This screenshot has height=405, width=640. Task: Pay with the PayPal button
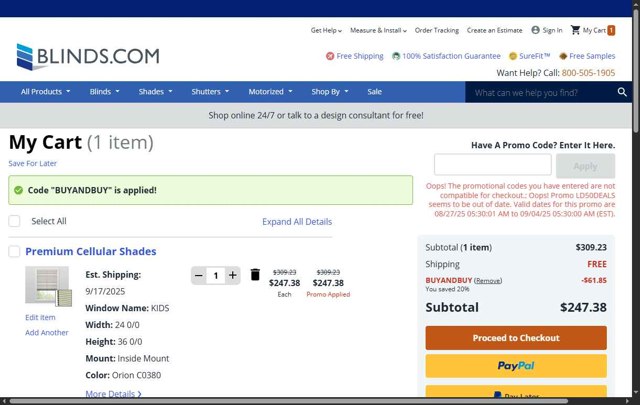(x=516, y=366)
